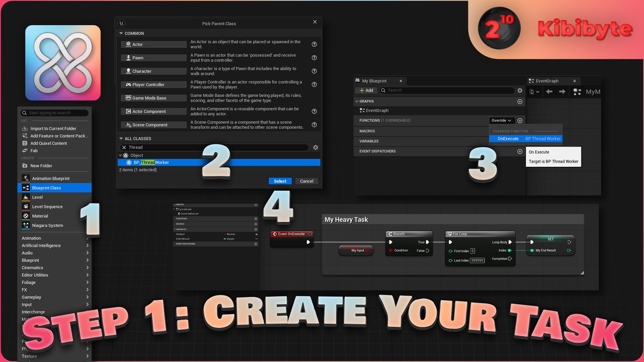Choose the Actor Component parent class
This screenshot has height=362, width=644.
click(x=153, y=112)
